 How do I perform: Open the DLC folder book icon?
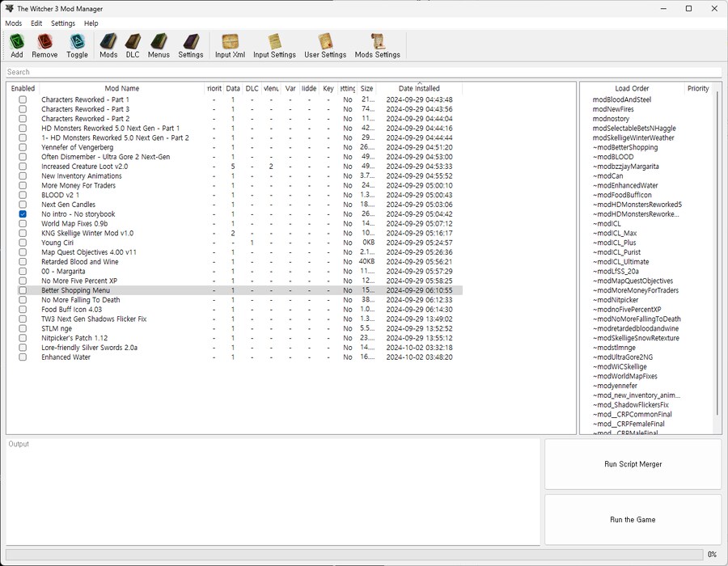(x=133, y=46)
